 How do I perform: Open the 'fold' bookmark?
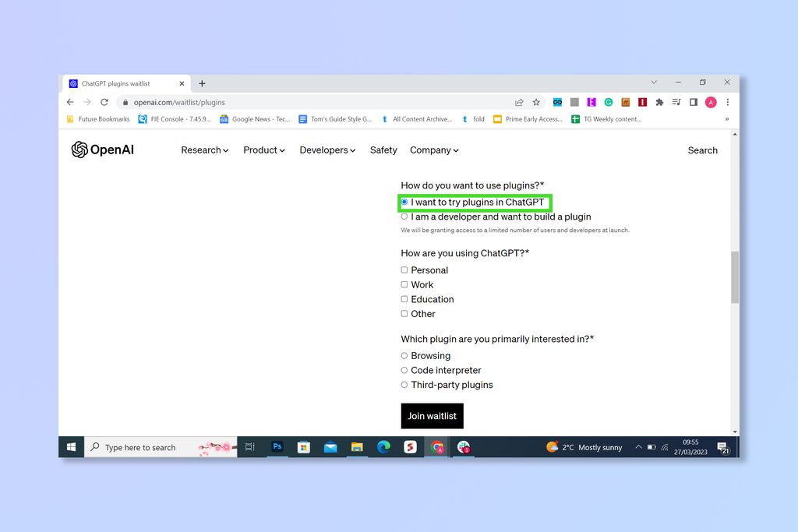pos(473,119)
